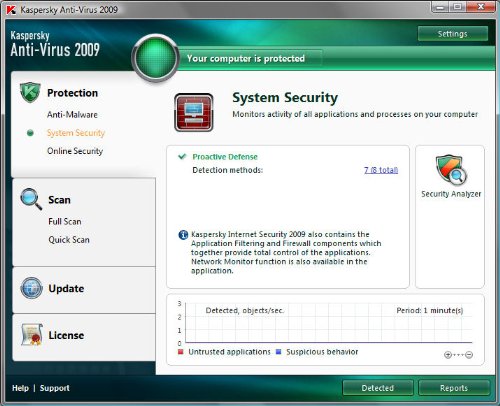Click the Your computer is protected status
The image size is (500, 406).
pos(246,59)
